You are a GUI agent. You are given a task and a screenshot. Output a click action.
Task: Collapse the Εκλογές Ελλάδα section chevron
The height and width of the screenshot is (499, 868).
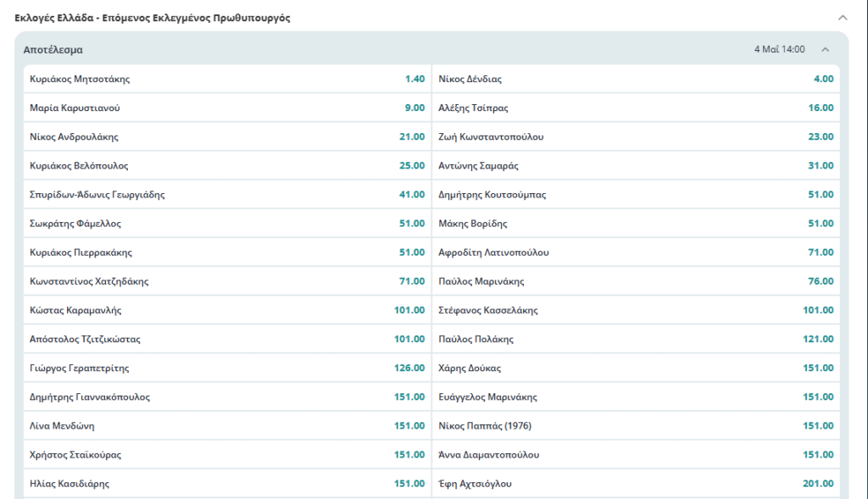coord(842,17)
